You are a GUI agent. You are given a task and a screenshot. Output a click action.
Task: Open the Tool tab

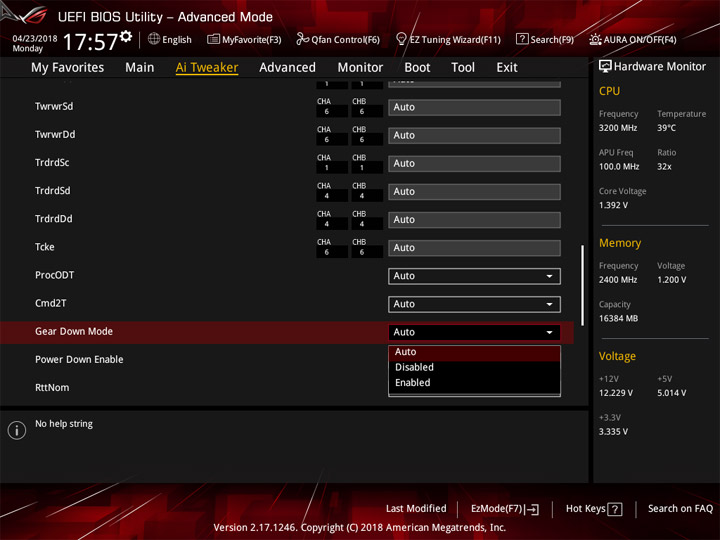[463, 68]
